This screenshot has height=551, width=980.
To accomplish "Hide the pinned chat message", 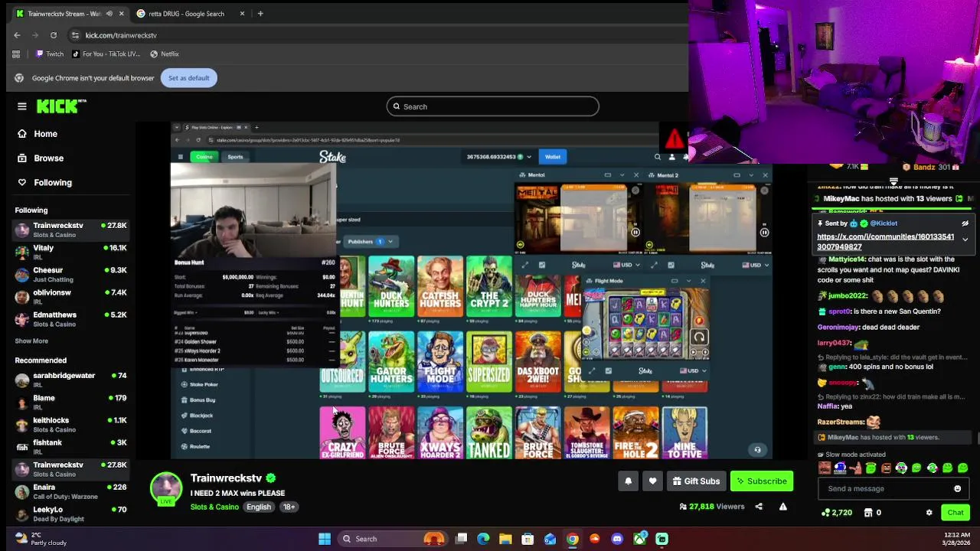I will point(965,223).
